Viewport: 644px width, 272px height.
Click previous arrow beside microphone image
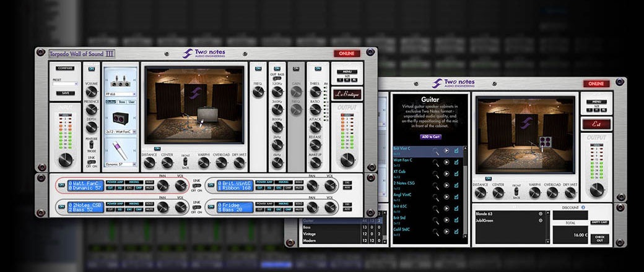107,151
